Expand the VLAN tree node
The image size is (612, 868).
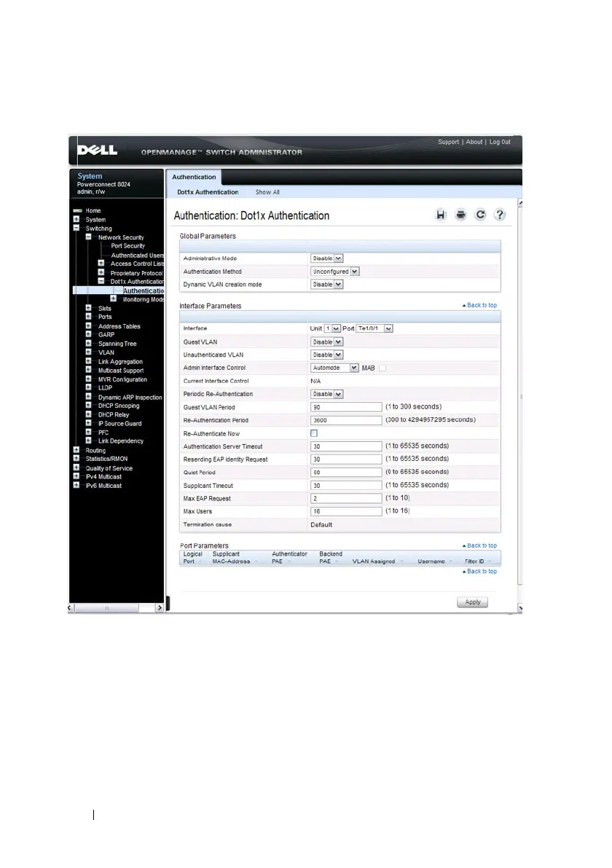89,352
